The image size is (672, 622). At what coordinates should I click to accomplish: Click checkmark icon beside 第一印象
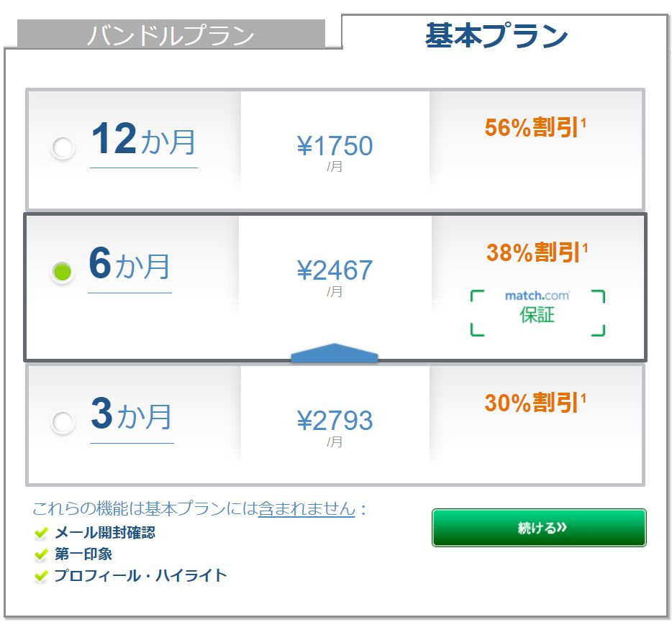(41, 555)
